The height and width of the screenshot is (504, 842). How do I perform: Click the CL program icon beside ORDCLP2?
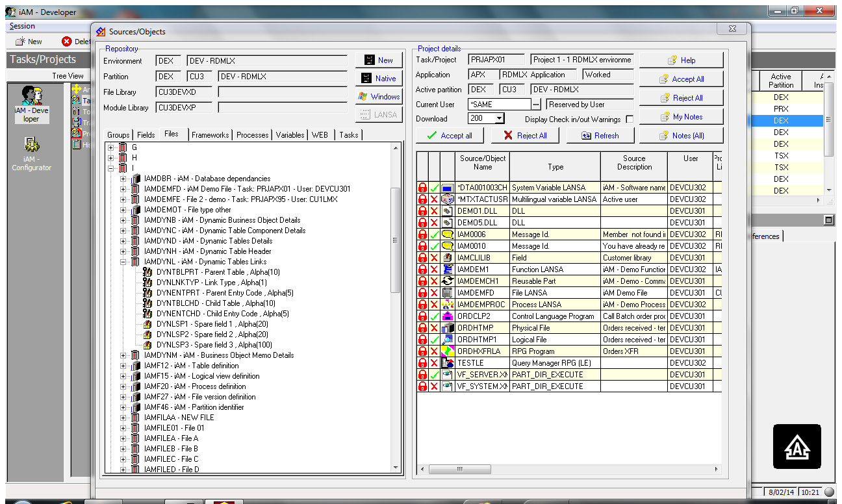pyautogui.click(x=447, y=316)
